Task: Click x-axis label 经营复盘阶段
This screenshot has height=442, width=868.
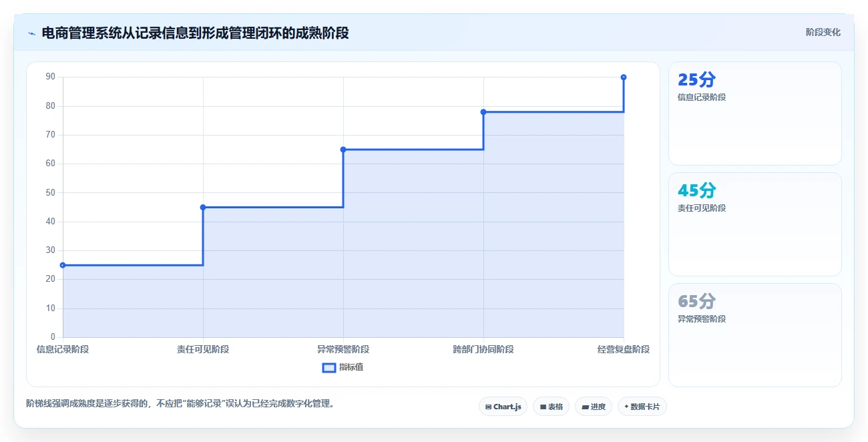Action: click(624, 349)
